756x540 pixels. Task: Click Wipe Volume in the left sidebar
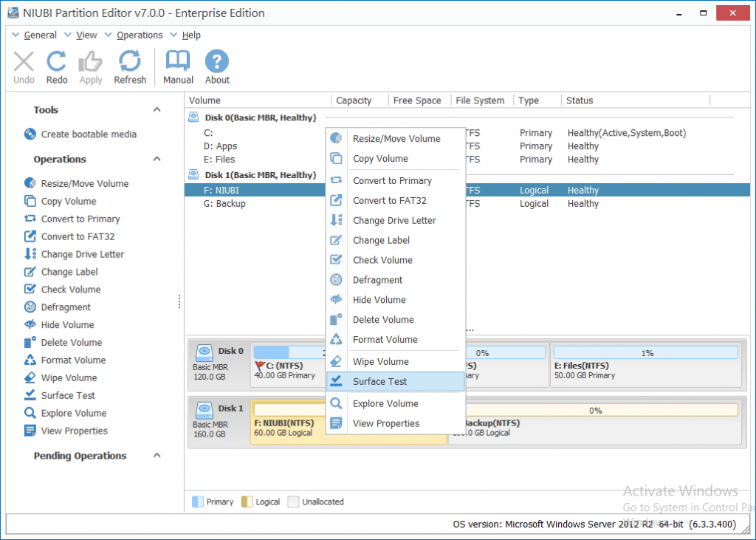[x=69, y=378]
